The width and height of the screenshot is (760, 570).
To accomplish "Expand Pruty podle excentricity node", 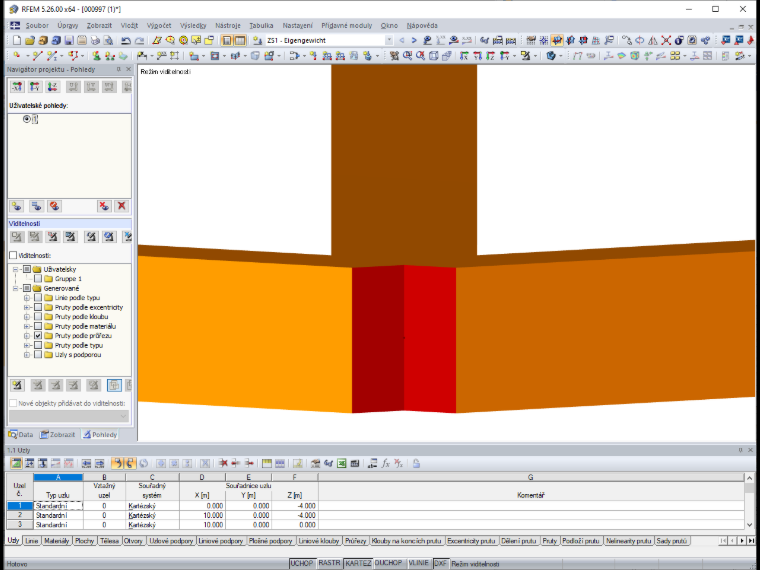I will click(x=27, y=307).
